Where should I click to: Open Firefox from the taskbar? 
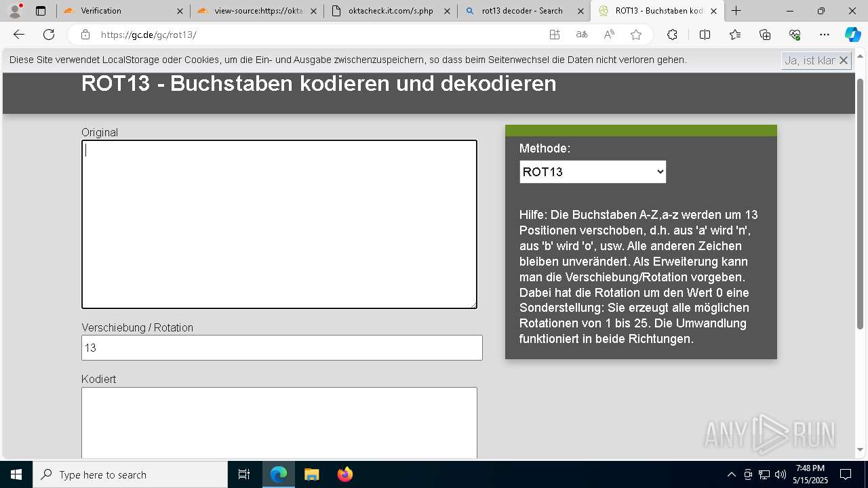coord(344,474)
